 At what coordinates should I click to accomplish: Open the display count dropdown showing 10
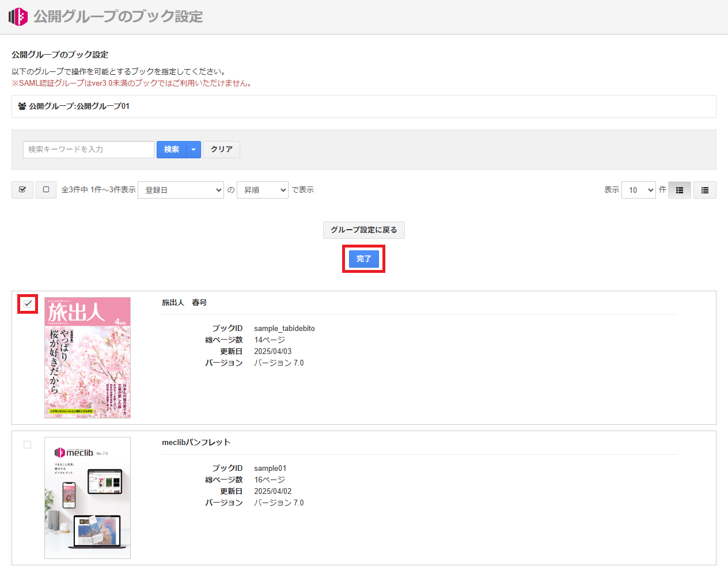pos(639,190)
